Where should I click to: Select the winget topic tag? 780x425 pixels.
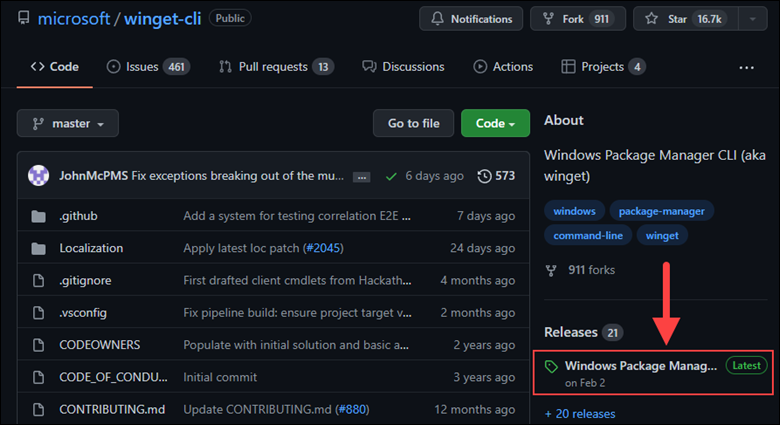click(x=662, y=235)
